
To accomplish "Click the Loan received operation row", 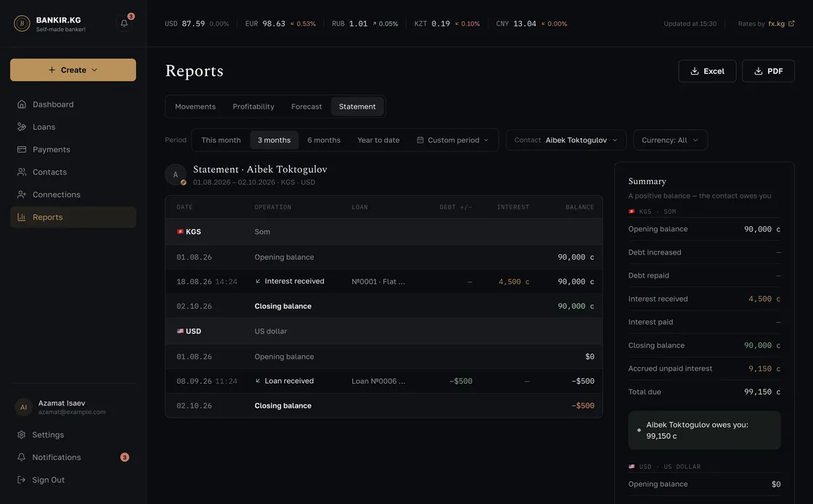I will [x=384, y=381].
